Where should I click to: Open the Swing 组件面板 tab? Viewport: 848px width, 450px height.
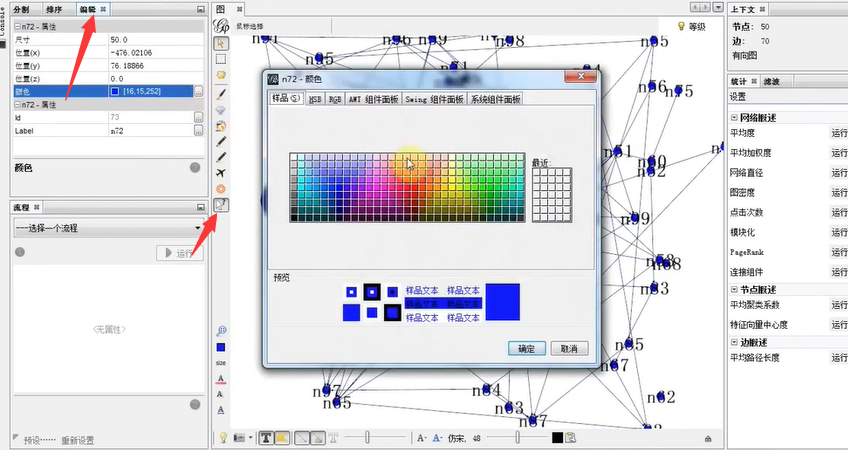(434, 99)
